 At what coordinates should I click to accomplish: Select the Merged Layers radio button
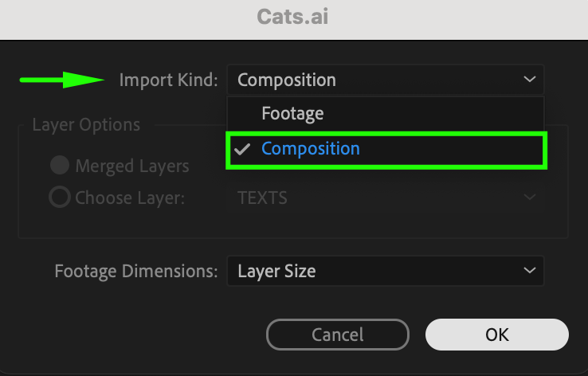(x=59, y=166)
